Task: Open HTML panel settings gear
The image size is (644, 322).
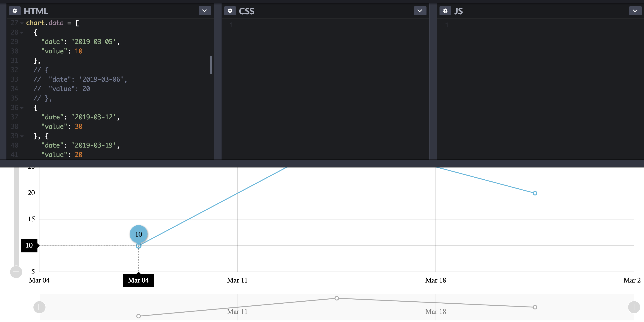Action: tap(15, 11)
